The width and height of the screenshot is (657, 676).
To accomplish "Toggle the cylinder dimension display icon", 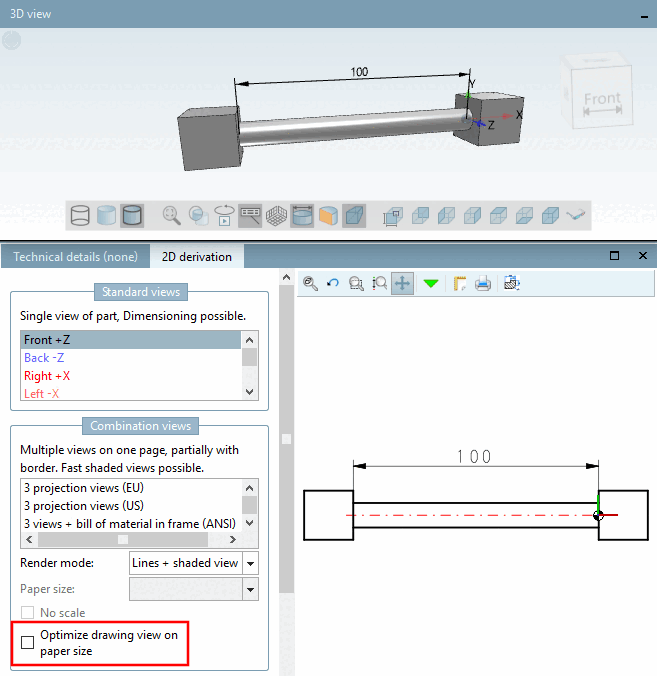I will [302, 215].
